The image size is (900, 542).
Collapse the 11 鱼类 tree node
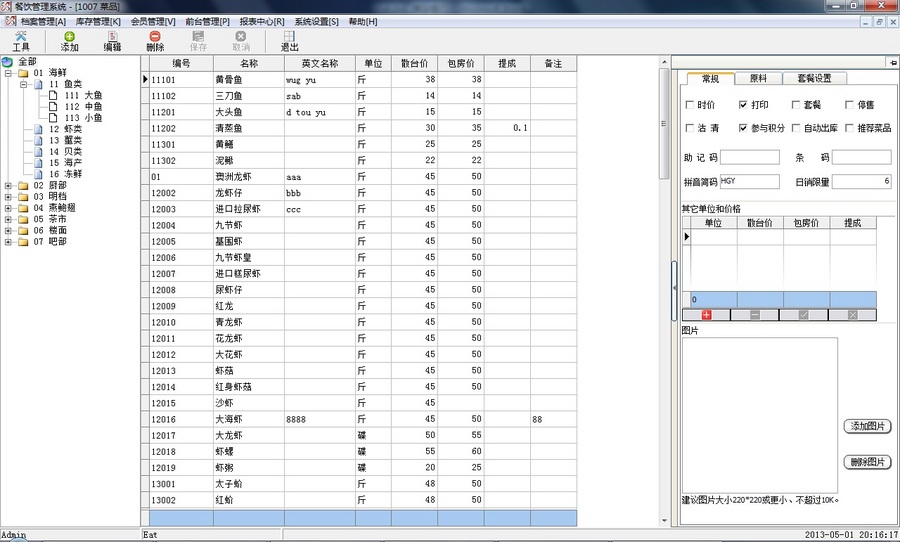coord(24,84)
